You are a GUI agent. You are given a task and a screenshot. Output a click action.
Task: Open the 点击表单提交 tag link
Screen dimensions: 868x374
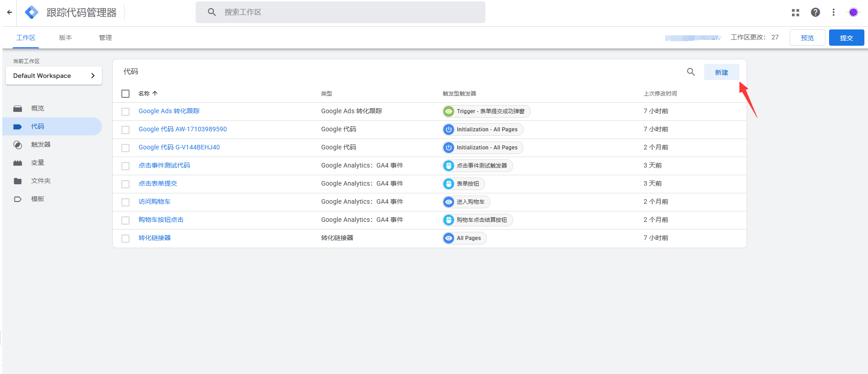(158, 184)
